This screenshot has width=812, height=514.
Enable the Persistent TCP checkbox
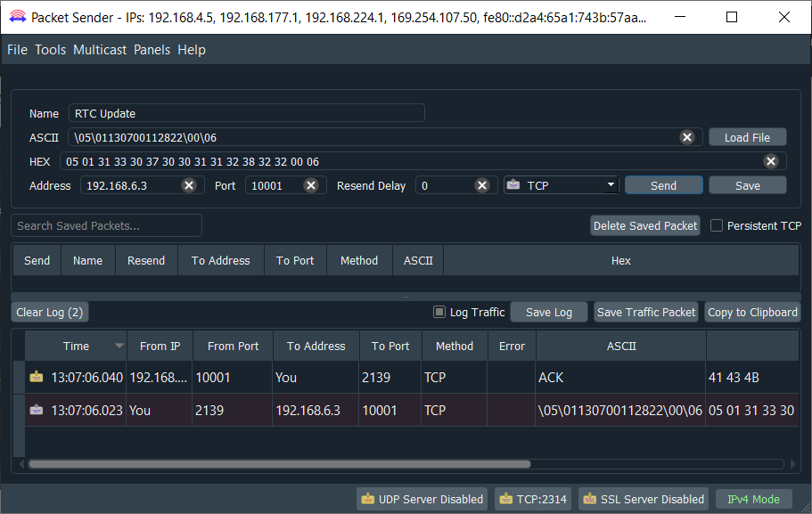[x=717, y=225]
